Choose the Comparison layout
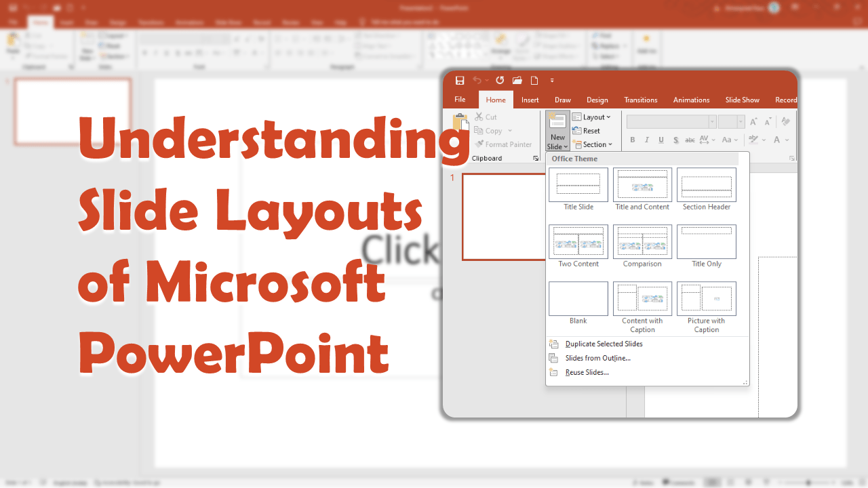Screen dimensions: 868x488 (x=642, y=246)
